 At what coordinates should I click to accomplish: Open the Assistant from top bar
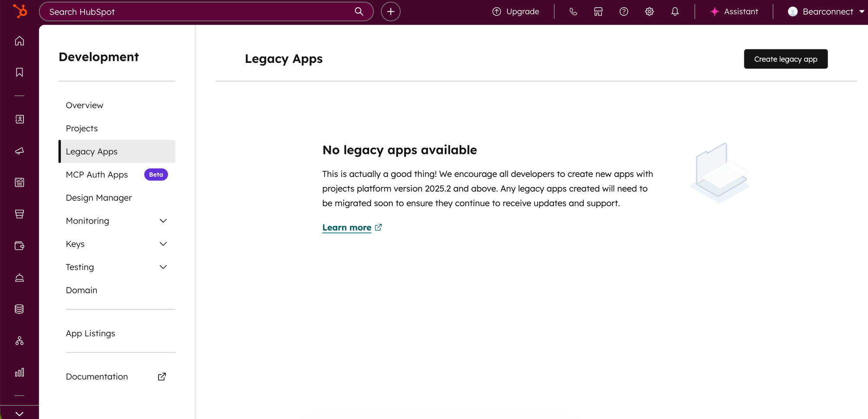(x=734, y=12)
